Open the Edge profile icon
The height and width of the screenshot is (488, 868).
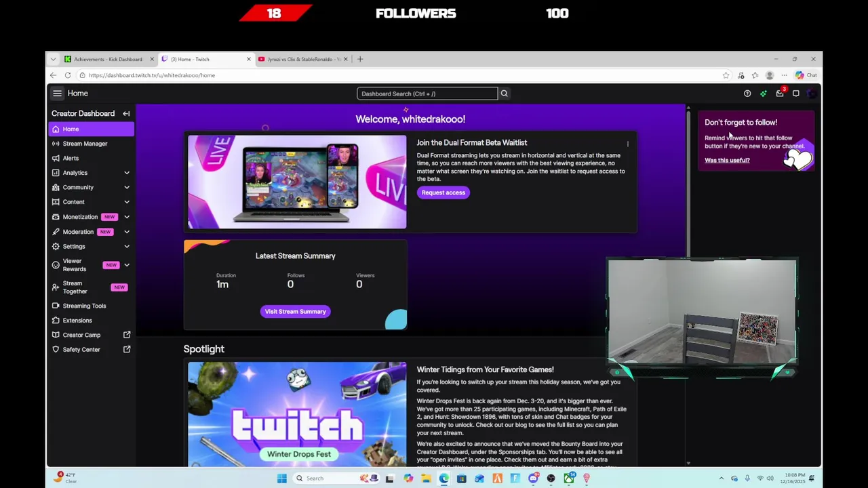pos(770,75)
